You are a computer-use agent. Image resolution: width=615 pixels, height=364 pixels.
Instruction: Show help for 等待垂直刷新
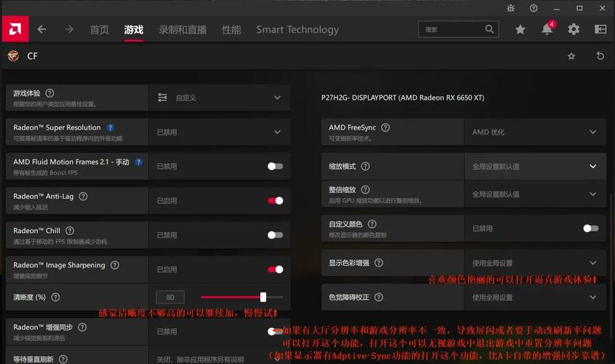(63, 359)
